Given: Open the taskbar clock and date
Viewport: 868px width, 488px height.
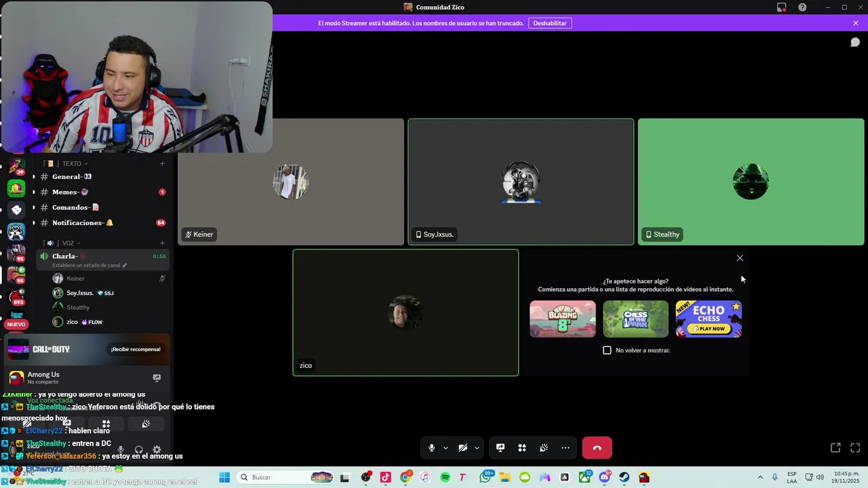Looking at the screenshot, I should 846,477.
